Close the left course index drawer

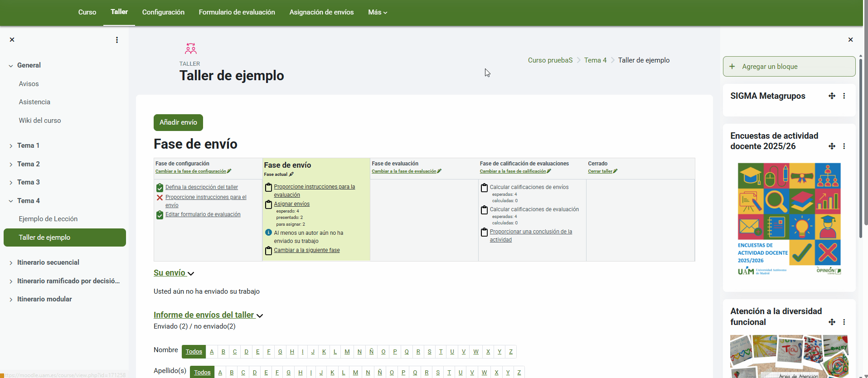pos(12,40)
